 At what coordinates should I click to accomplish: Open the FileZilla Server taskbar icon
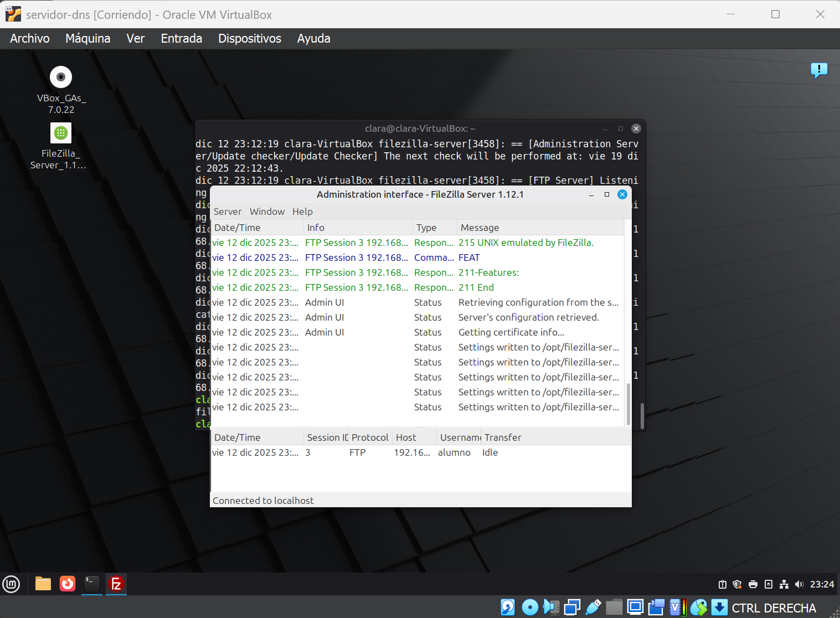pyautogui.click(x=116, y=584)
